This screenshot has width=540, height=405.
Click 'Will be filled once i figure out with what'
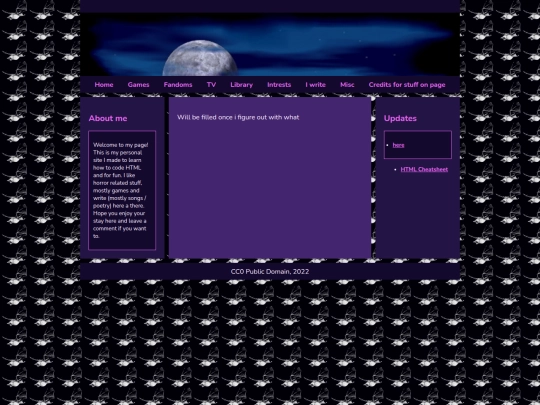point(238,117)
